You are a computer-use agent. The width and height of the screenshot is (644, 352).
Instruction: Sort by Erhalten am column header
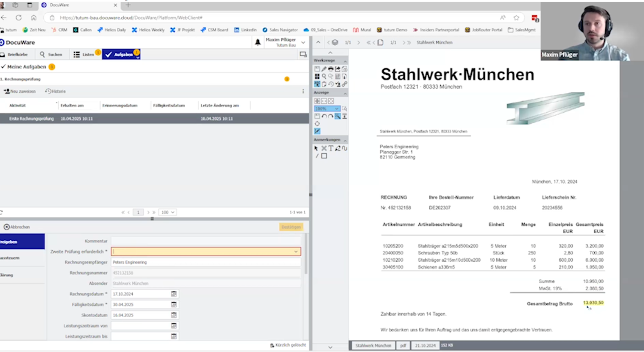[72, 105]
